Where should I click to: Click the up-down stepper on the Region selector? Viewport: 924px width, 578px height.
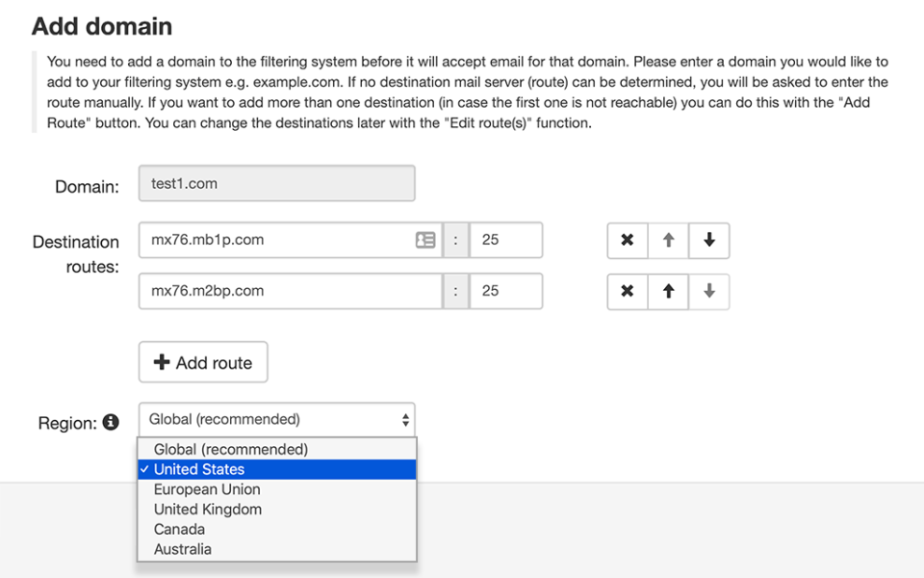coord(405,419)
